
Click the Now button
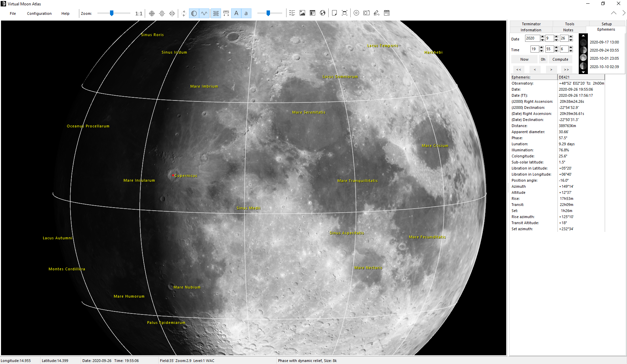click(524, 59)
